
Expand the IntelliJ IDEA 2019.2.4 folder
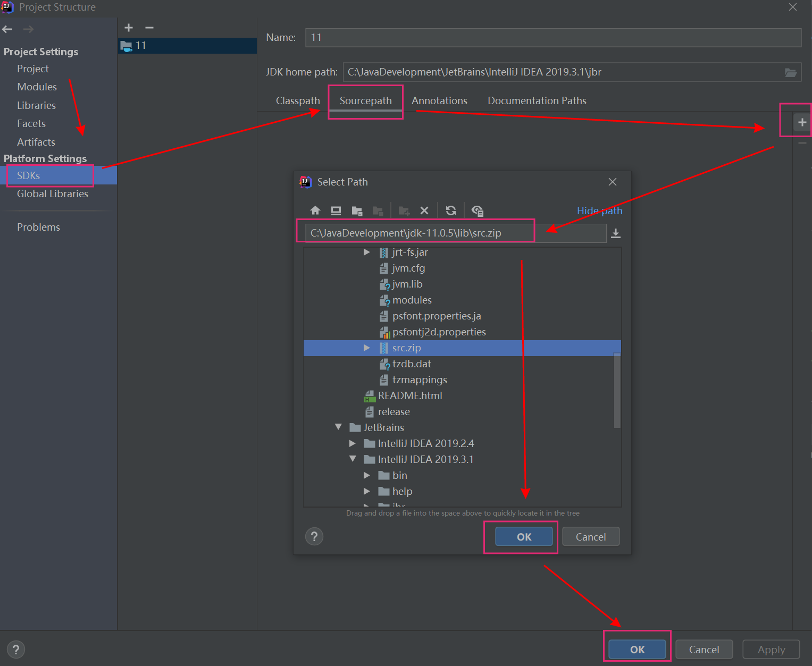352,443
